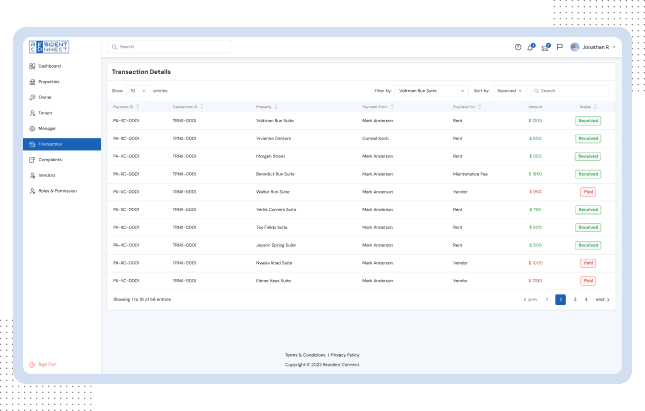The height and width of the screenshot is (411, 645).
Task: Click the table search field
Action: (572, 90)
